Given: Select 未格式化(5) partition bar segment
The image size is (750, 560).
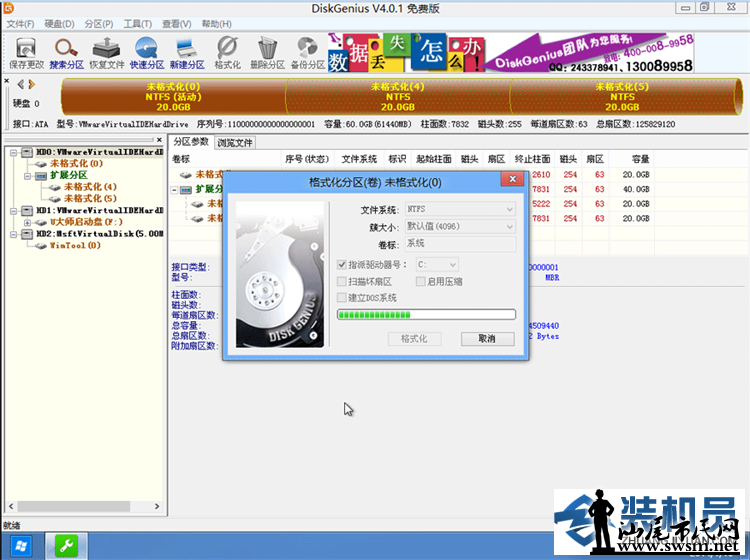Looking at the screenshot, I should 622,97.
